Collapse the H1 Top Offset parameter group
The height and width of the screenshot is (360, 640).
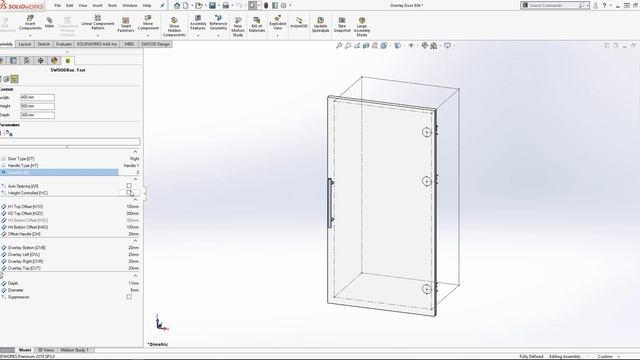(x=136, y=200)
